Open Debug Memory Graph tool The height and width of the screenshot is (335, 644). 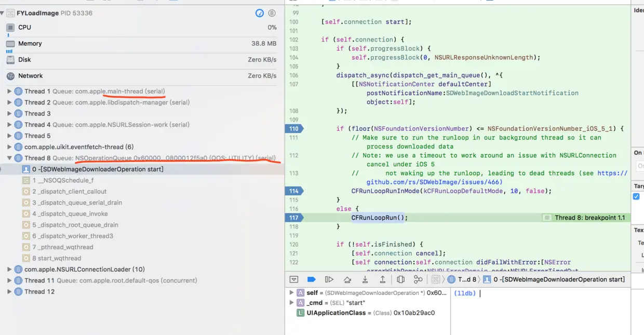click(x=418, y=279)
